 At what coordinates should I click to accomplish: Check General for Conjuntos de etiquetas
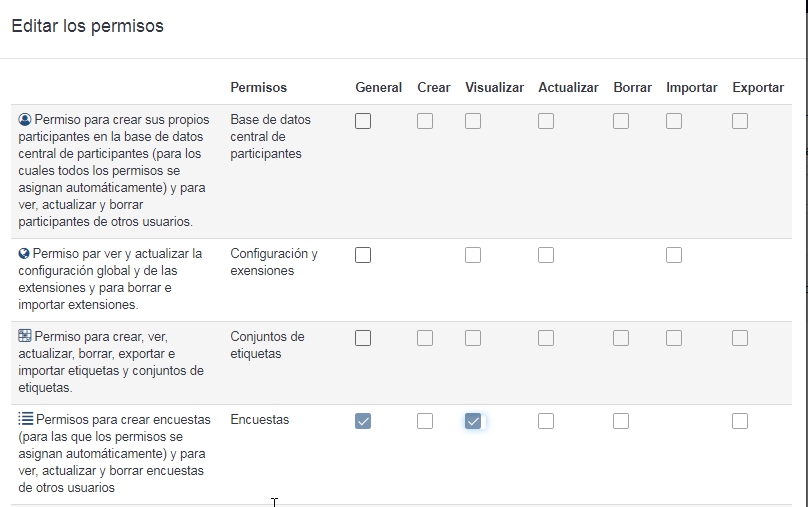click(x=363, y=338)
